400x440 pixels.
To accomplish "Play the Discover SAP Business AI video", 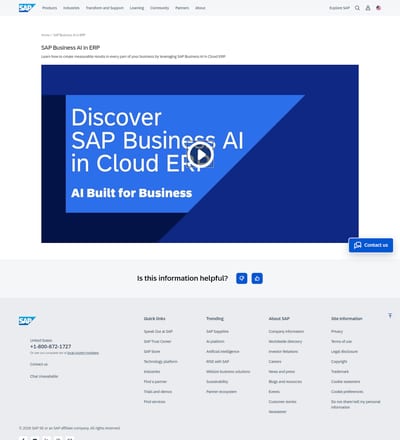I will pos(200,155).
